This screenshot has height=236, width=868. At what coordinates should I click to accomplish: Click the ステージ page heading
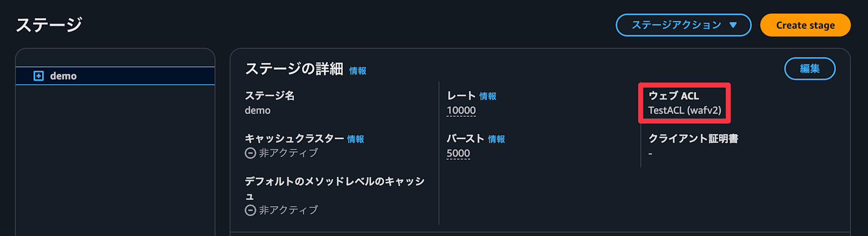49,25
